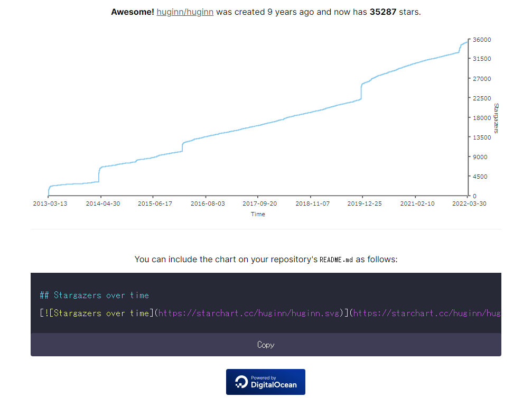
Task: Click the README.md text in the instructions
Action: (336, 260)
